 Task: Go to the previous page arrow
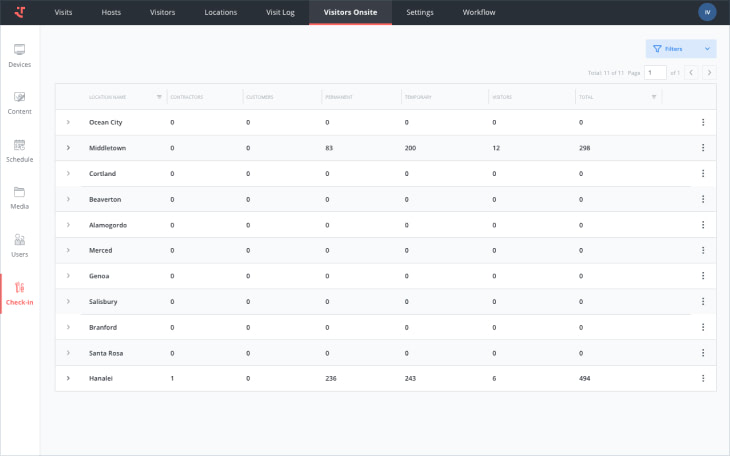(691, 73)
